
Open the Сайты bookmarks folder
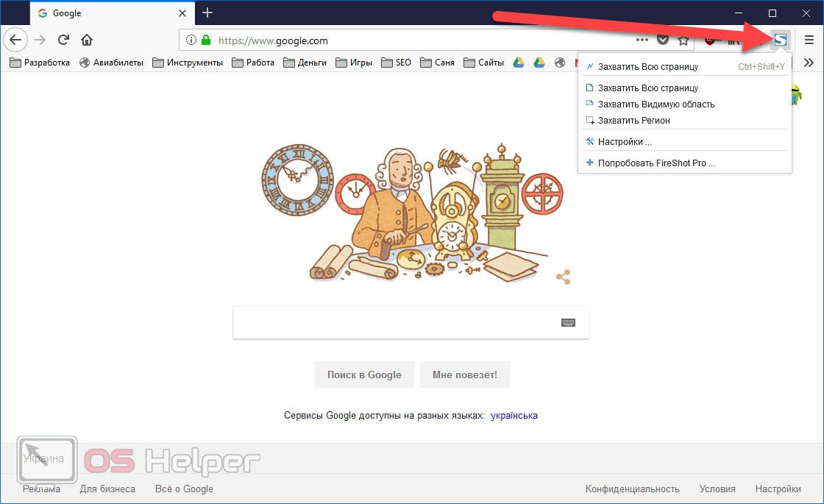pos(484,63)
